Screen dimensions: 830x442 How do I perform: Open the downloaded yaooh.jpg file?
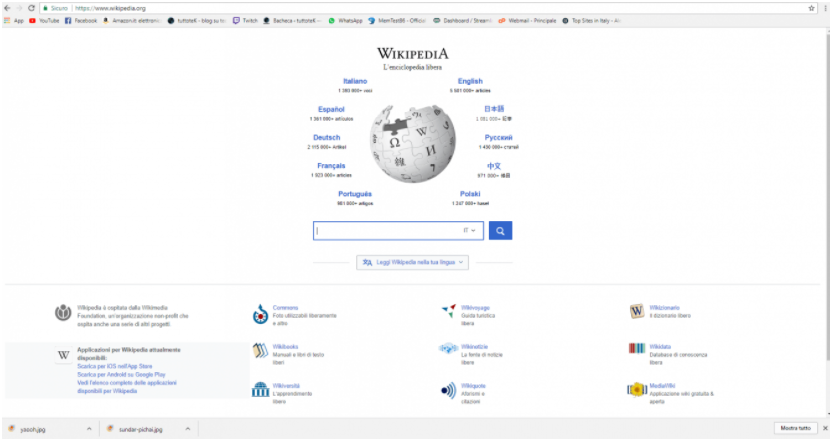tap(33, 429)
